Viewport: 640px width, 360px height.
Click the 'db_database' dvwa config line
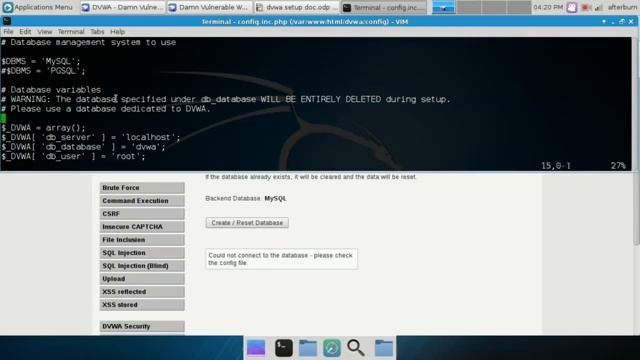click(x=83, y=147)
